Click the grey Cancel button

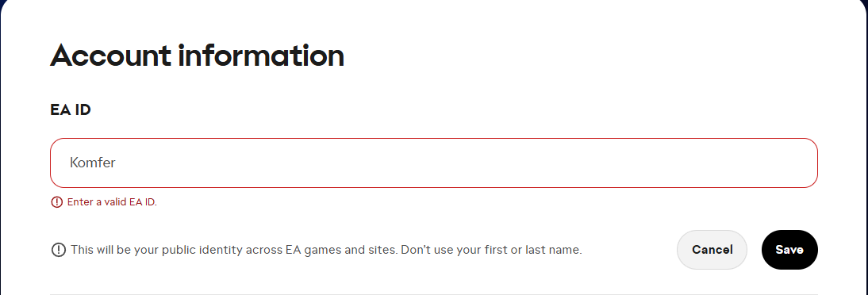pos(712,250)
